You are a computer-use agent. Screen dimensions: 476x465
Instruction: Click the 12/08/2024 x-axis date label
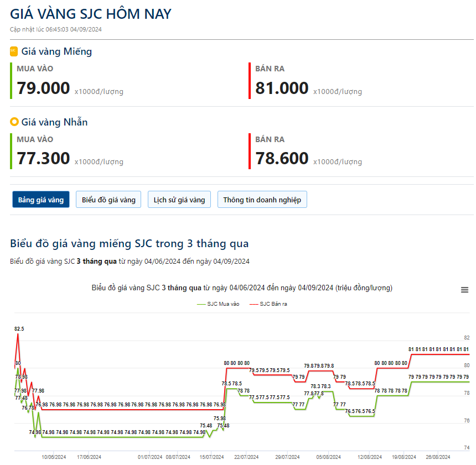tap(369, 457)
